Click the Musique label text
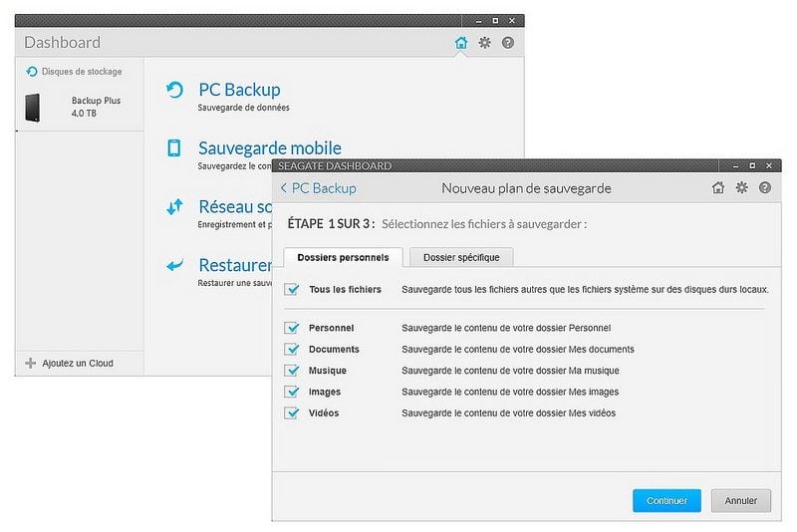 click(328, 371)
